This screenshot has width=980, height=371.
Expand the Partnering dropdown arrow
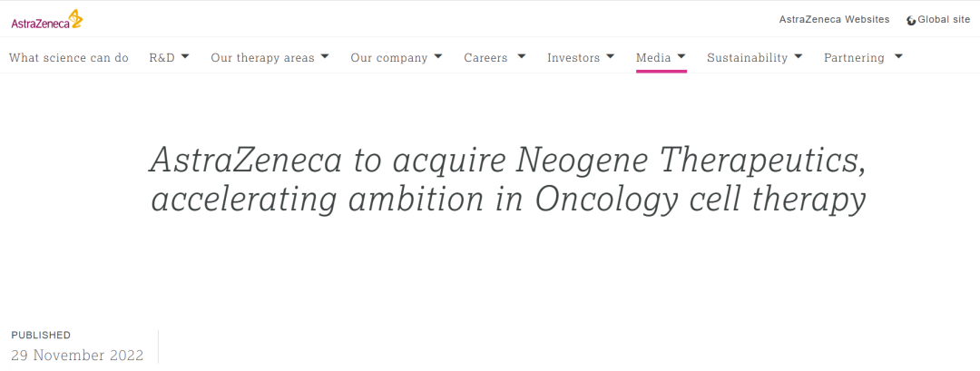click(x=898, y=57)
